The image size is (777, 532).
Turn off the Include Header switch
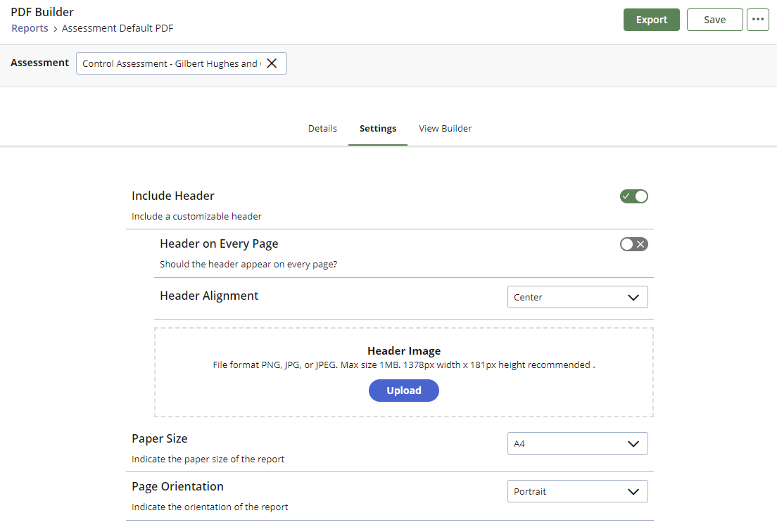pos(634,196)
